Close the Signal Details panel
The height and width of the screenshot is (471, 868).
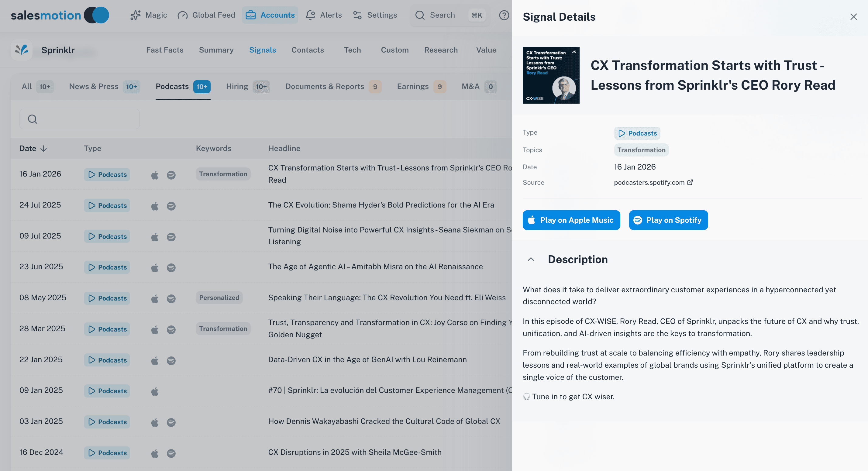click(x=853, y=17)
